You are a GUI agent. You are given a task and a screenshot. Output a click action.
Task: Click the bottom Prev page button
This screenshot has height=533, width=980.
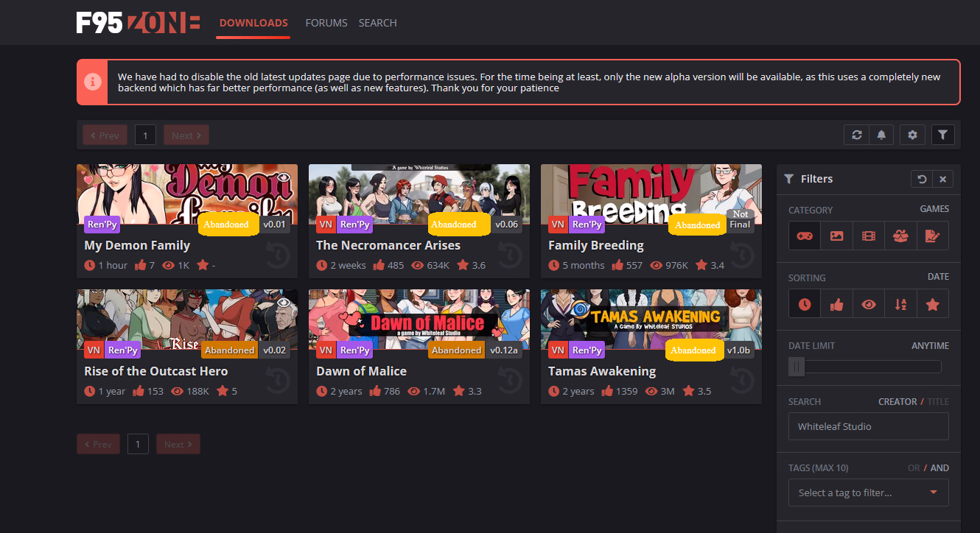point(97,444)
